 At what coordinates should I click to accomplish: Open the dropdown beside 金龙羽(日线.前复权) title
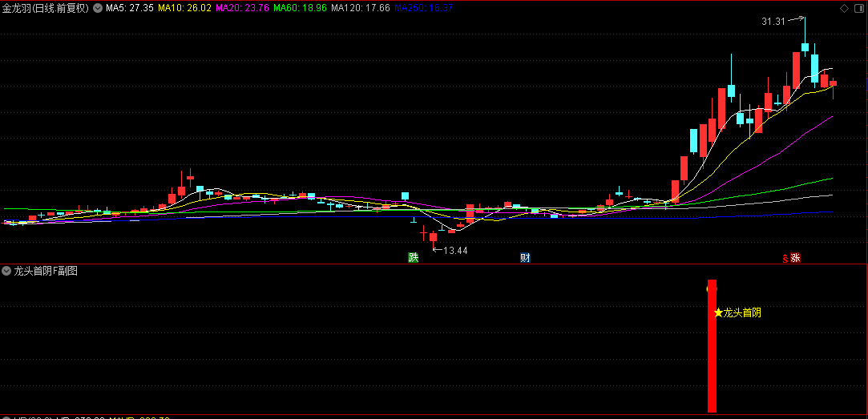click(x=98, y=8)
